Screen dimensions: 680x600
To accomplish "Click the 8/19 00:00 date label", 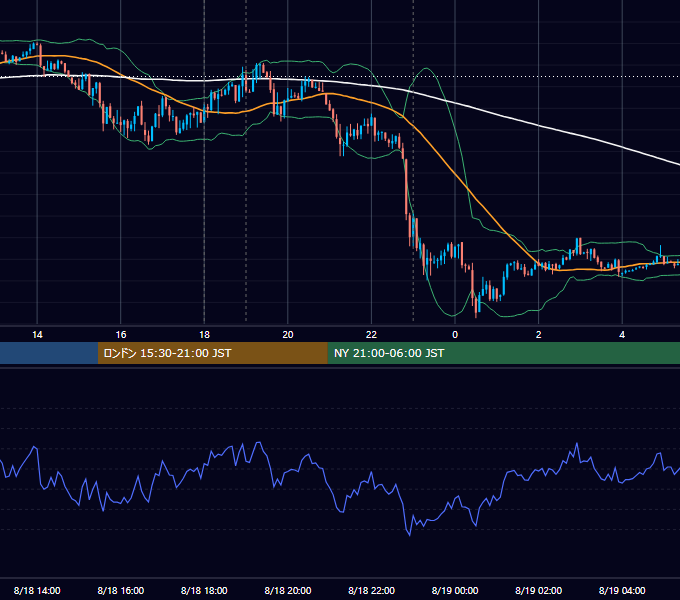I will coord(455,590).
